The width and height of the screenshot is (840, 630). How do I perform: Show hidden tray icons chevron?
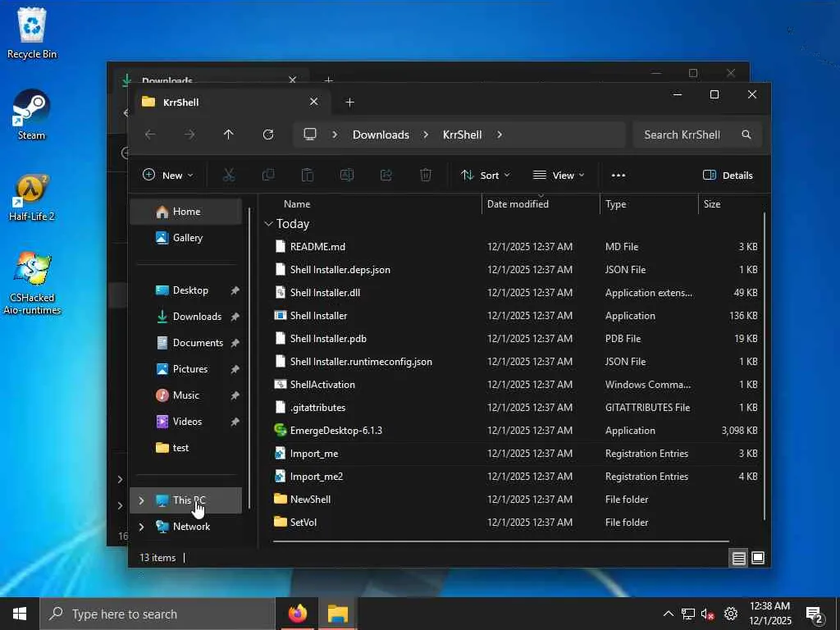point(668,614)
